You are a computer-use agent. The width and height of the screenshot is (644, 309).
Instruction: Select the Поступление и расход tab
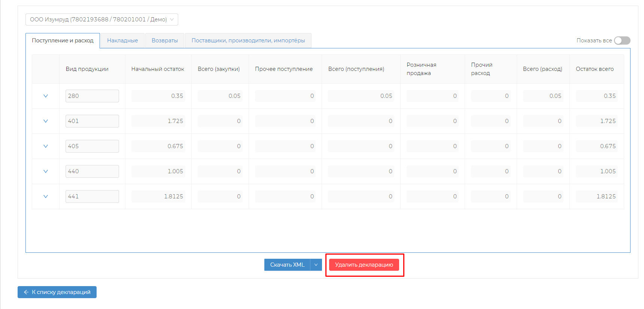coord(63,40)
